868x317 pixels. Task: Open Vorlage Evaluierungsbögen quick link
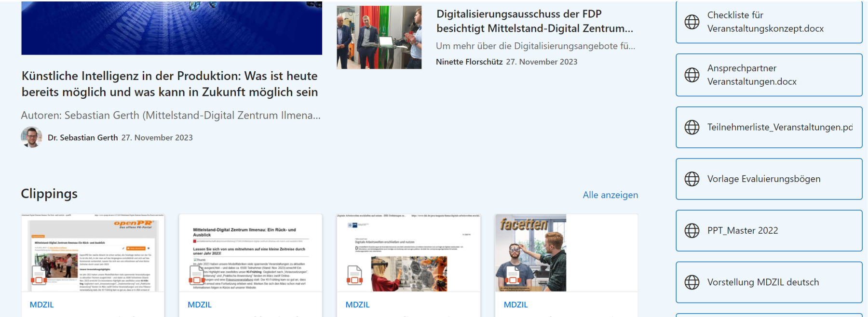769,179
